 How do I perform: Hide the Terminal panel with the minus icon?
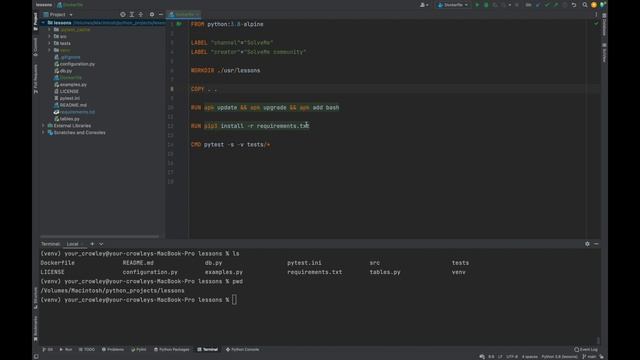[x=596, y=244]
